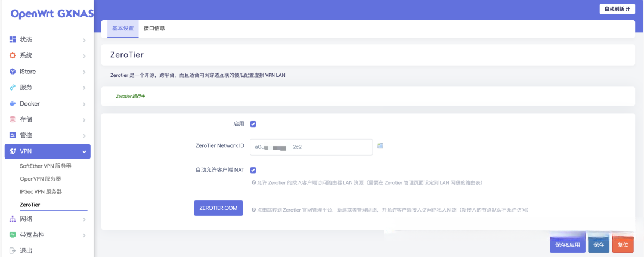Image resolution: width=644 pixels, height=257 pixels.
Task: Click the Docker whale icon
Action: 13,104
